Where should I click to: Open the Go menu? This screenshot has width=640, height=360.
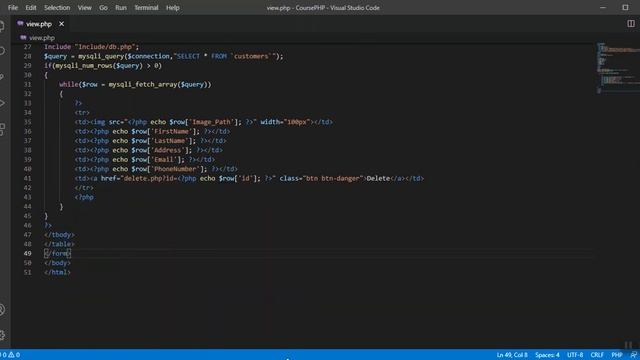click(x=103, y=8)
